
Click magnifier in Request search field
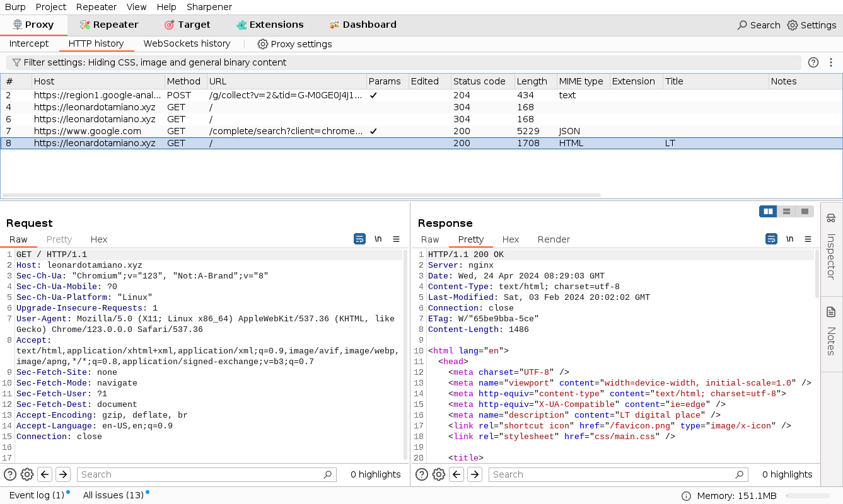tap(328, 474)
